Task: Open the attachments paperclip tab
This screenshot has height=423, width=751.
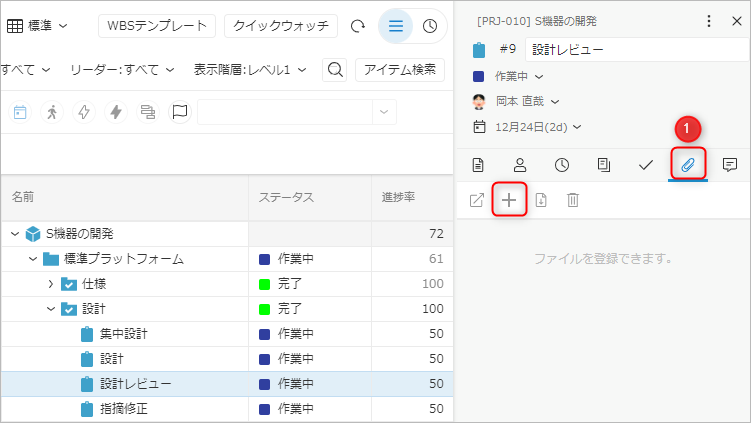Action: (688, 164)
